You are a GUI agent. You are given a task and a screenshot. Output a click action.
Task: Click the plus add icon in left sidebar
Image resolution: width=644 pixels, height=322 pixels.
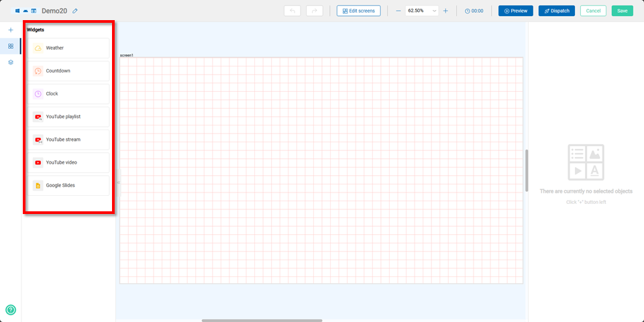[10, 30]
